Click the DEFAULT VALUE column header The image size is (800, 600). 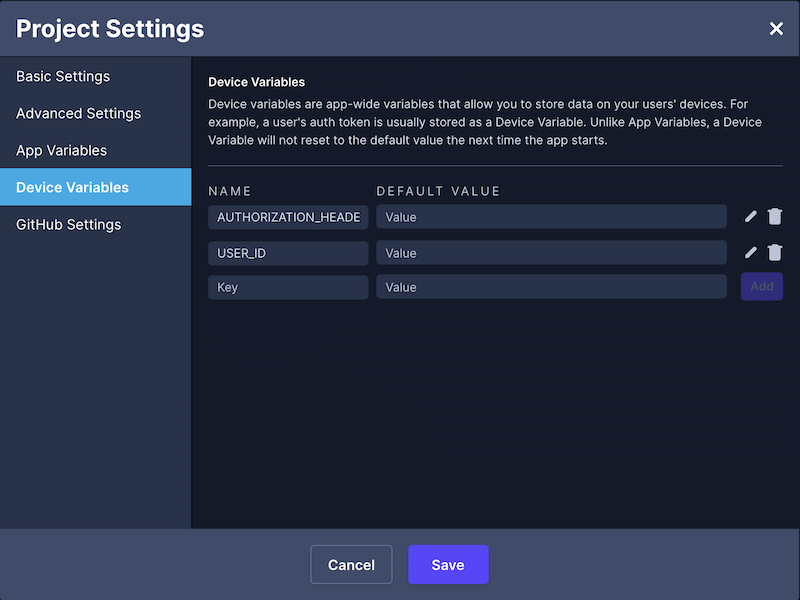(438, 191)
